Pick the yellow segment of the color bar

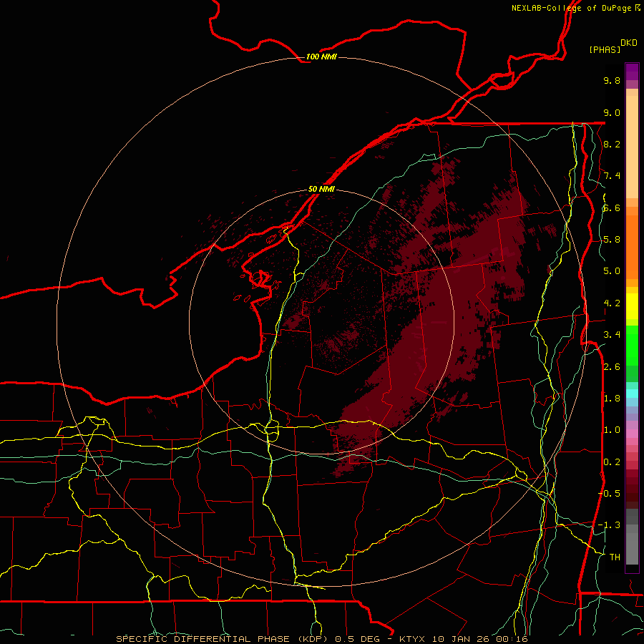632,306
